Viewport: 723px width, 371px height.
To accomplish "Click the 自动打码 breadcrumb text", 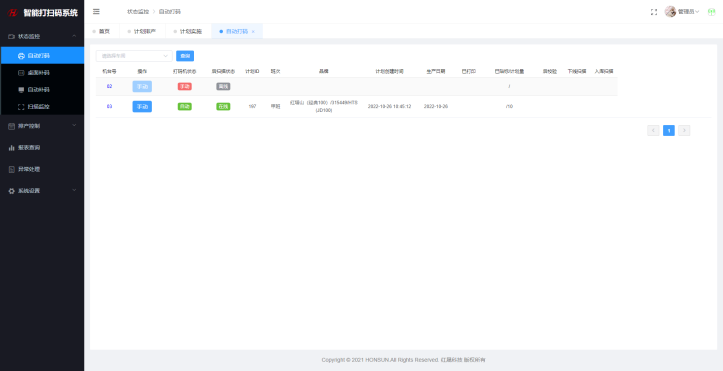I will [170, 12].
